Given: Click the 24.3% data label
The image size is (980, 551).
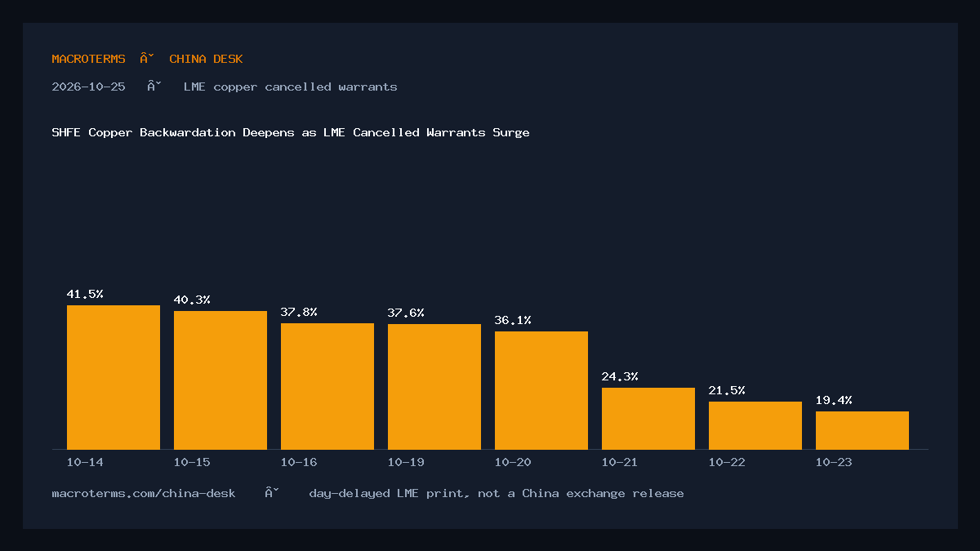Looking at the screenshot, I should pyautogui.click(x=620, y=376).
